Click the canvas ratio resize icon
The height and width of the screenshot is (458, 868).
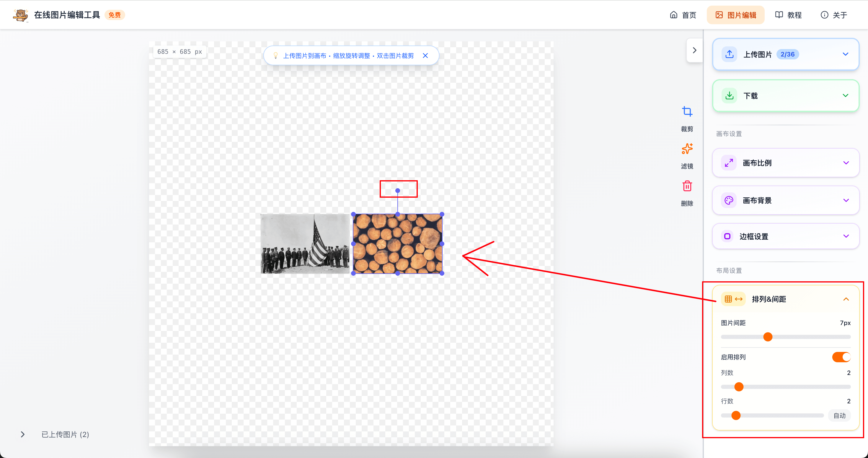tap(729, 163)
